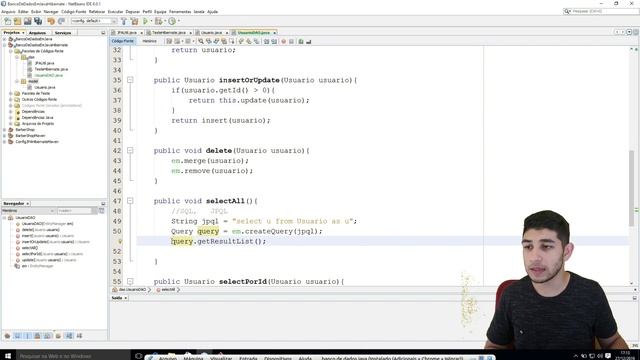640x360 pixels.
Task: Click the New Project toolbar icon
Action: [17, 21]
